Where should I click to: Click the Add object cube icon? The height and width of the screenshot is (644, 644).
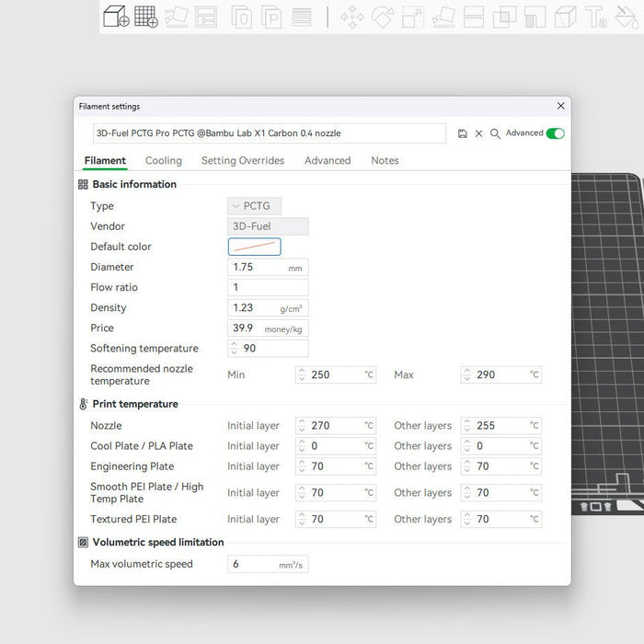click(116, 17)
